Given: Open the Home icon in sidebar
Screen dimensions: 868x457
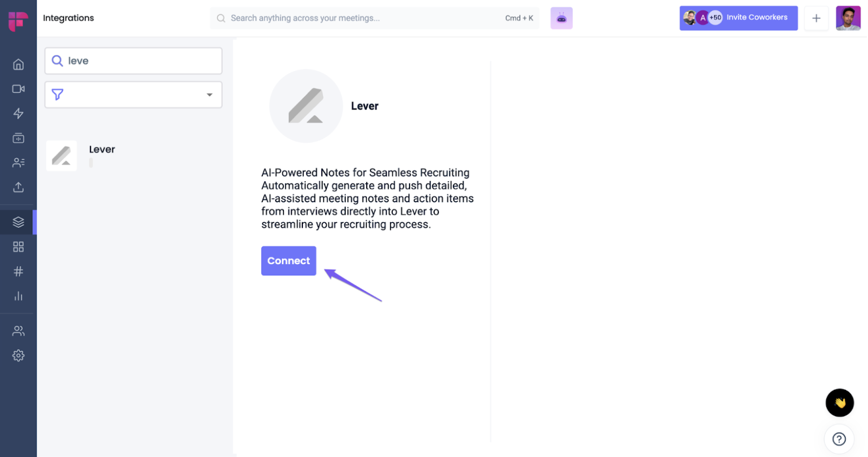Looking at the screenshot, I should click(18, 64).
